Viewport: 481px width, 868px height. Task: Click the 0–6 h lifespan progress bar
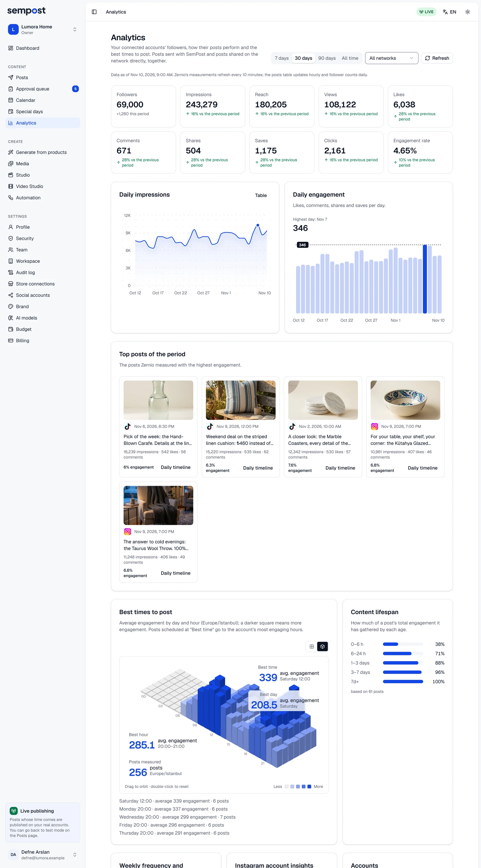point(403,644)
